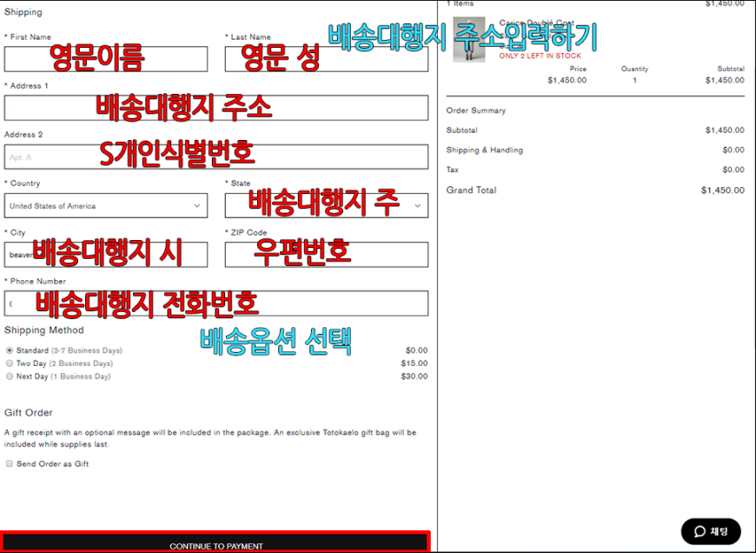The image size is (756, 553).
Task: Open the State dropdown
Action: pos(327,206)
